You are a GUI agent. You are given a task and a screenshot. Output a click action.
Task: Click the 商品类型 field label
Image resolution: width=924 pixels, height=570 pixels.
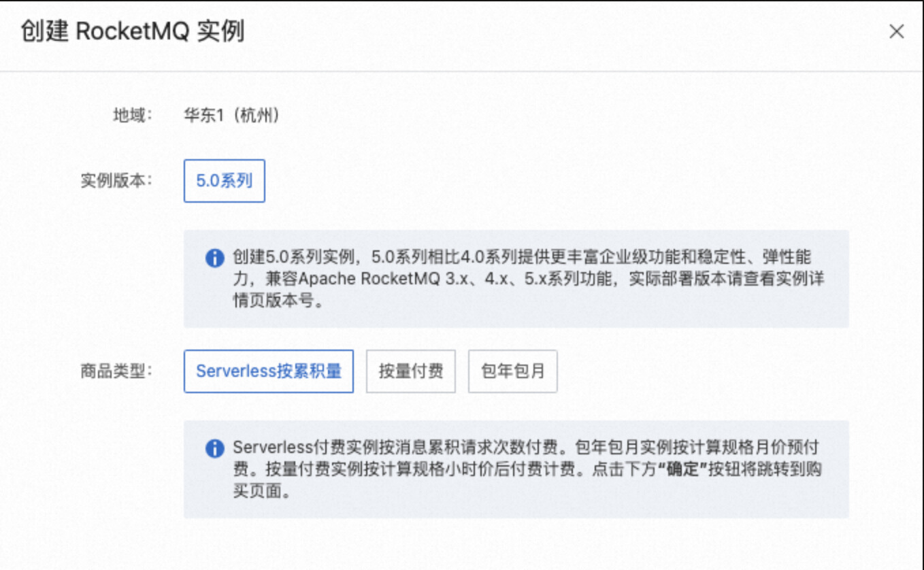117,371
